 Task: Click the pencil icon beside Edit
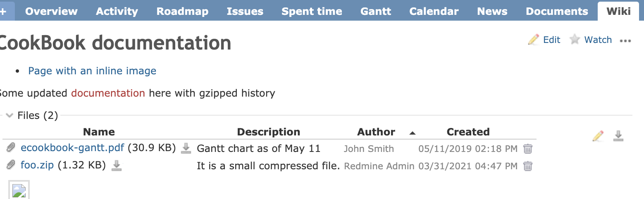coord(534,40)
